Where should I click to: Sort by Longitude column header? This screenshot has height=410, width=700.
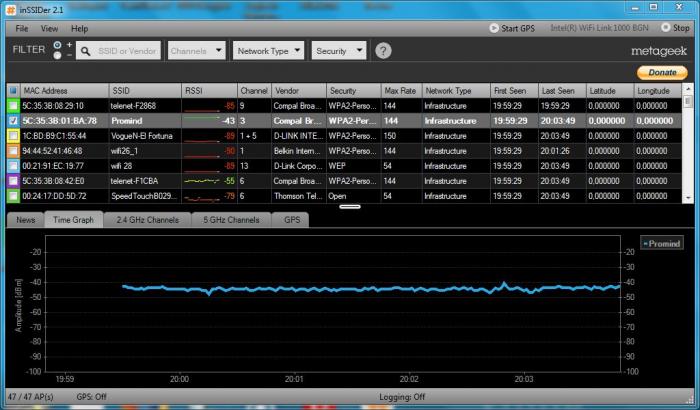tap(658, 91)
